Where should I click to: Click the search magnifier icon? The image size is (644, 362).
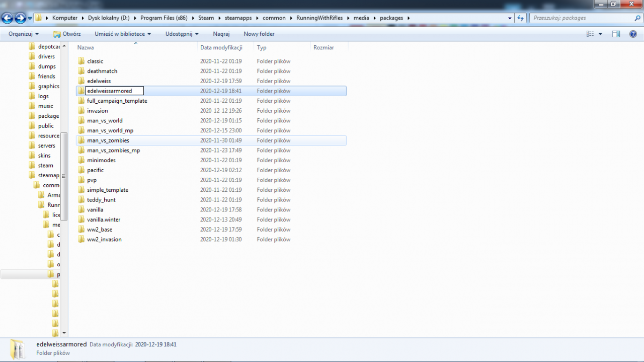pos(637,18)
